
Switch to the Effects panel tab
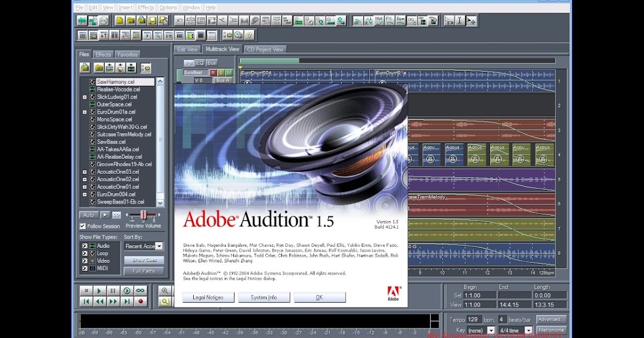click(103, 55)
